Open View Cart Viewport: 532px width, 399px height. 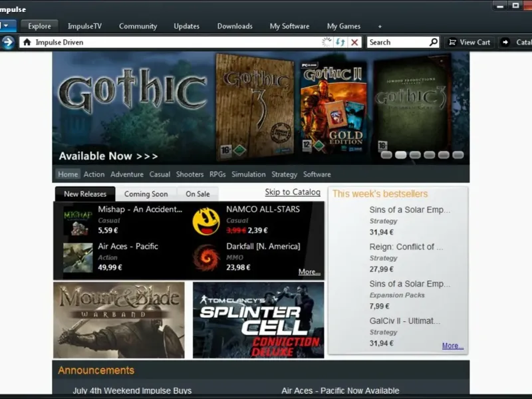[470, 42]
